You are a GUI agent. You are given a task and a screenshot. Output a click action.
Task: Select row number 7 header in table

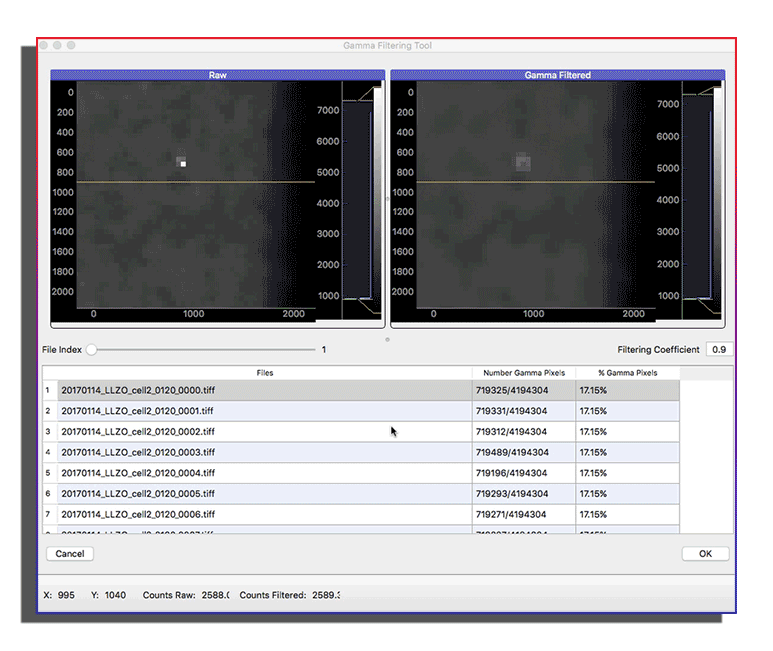[48, 514]
